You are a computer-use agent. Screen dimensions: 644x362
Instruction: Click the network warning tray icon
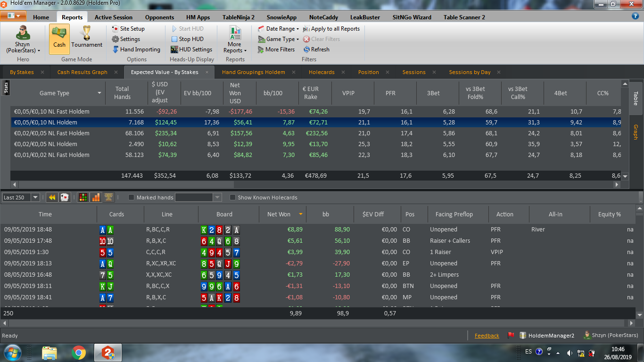pyautogui.click(x=581, y=353)
